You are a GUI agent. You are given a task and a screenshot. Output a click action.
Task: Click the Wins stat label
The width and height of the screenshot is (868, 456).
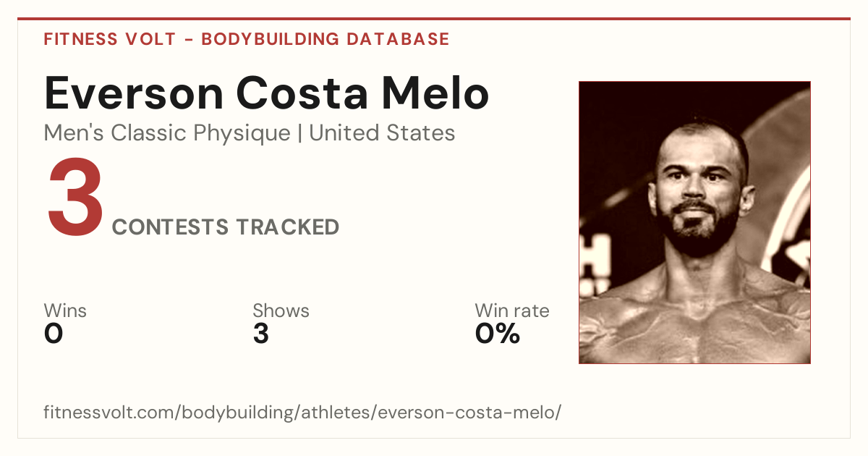[x=65, y=311]
